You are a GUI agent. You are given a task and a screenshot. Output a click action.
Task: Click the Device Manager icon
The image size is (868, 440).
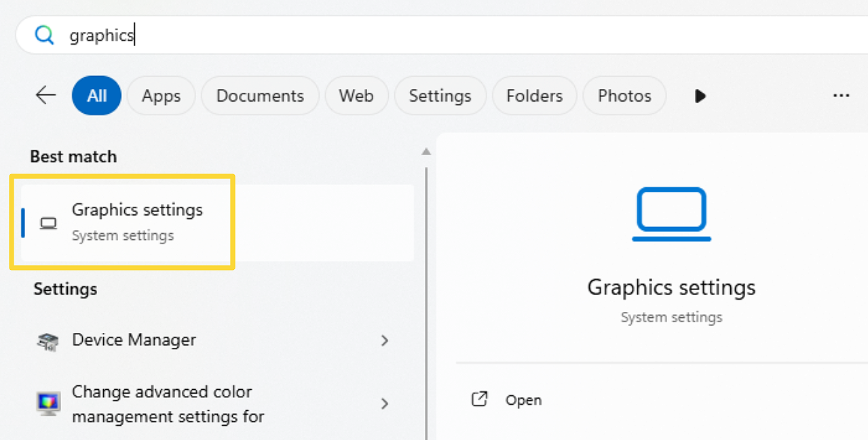(48, 341)
